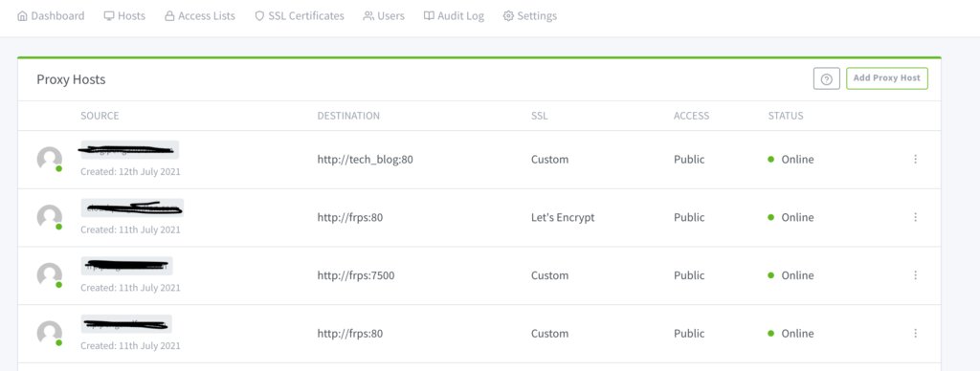The width and height of the screenshot is (980, 371).
Task: Open the SSL Certificates page
Action: 300,16
